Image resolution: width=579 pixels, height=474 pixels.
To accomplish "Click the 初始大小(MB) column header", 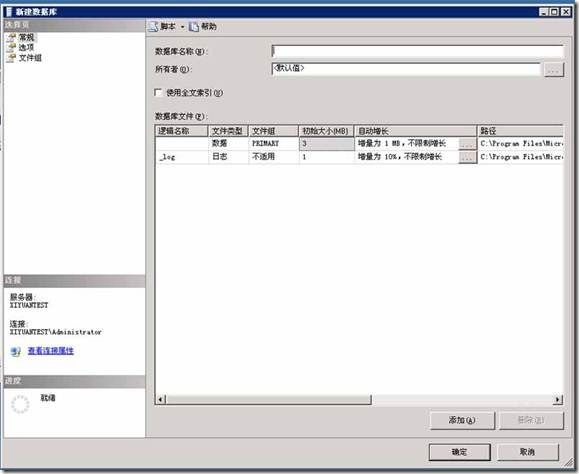I will point(326,131).
